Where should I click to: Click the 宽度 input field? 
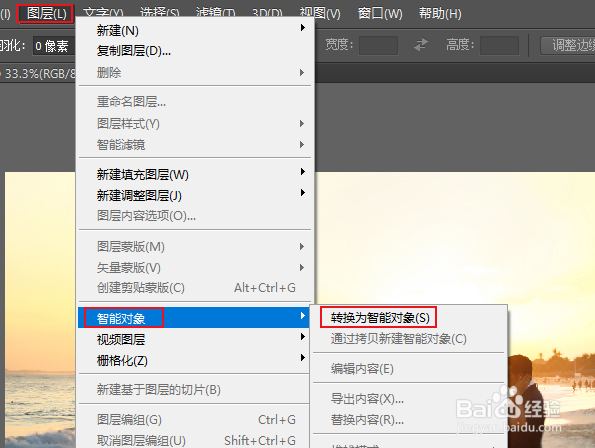tap(378, 46)
